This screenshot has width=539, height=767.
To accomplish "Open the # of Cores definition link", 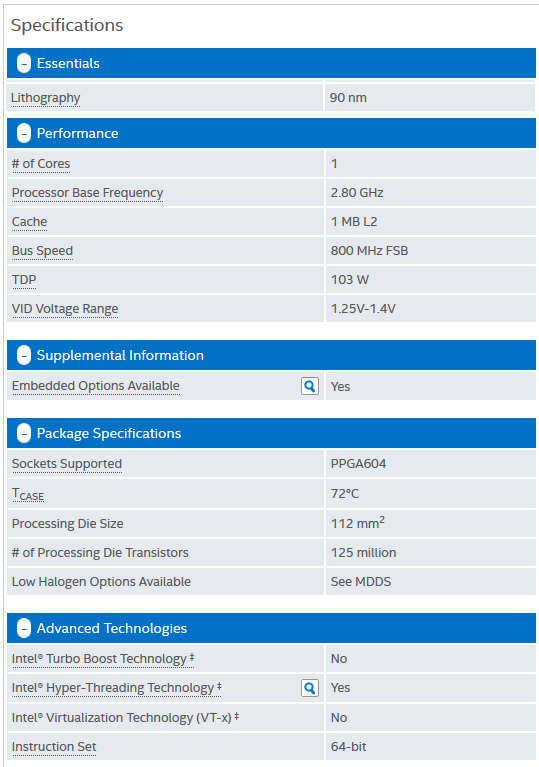I will tap(41, 164).
